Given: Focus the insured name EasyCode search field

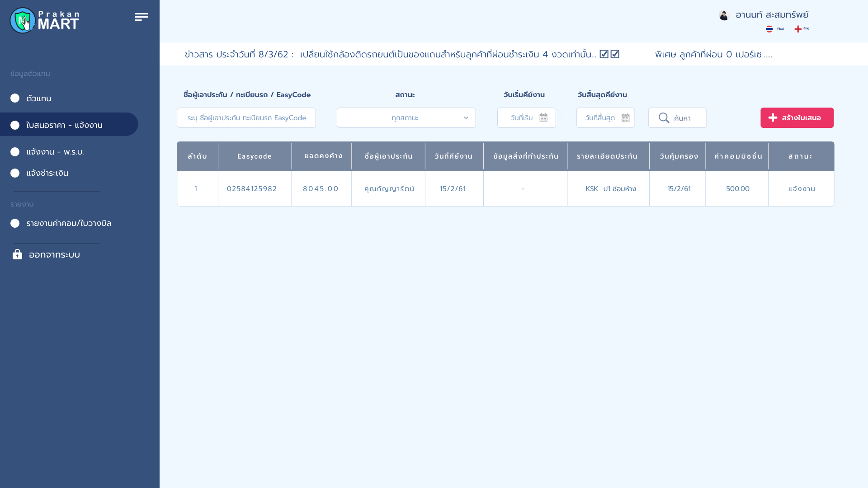Looking at the screenshot, I should pyautogui.click(x=246, y=118).
